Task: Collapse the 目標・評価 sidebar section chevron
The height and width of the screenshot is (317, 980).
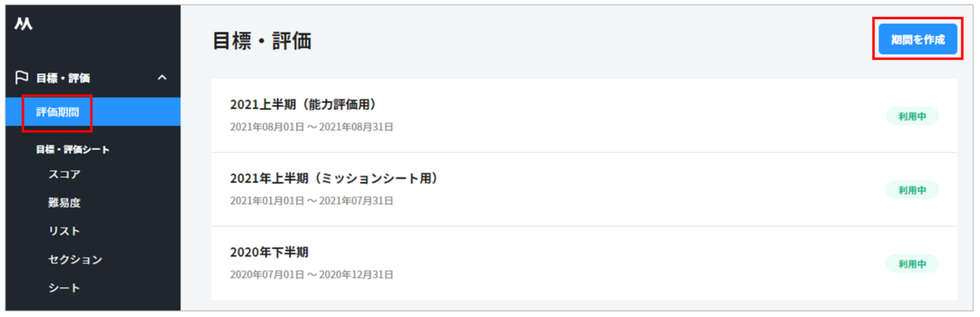Action: point(162,78)
